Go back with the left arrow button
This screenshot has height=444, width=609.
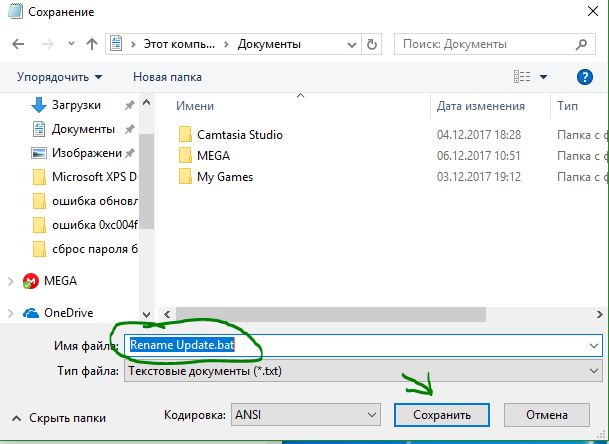[x=18, y=44]
